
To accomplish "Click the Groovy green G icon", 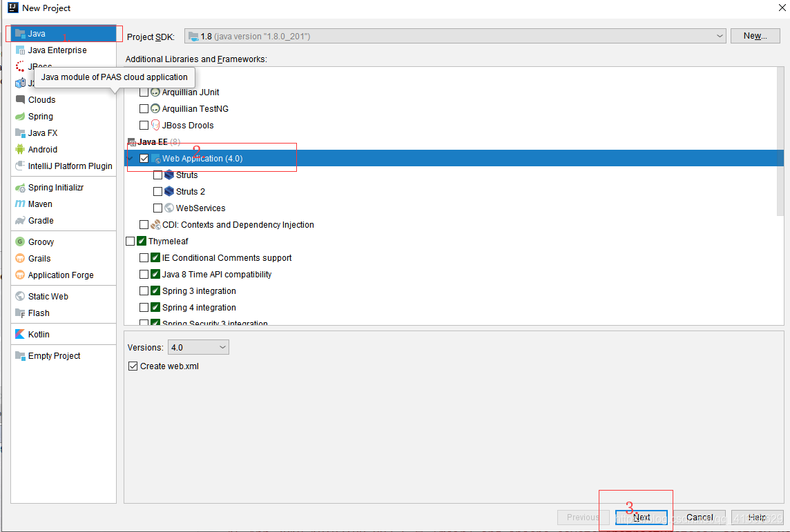I will click(x=20, y=242).
